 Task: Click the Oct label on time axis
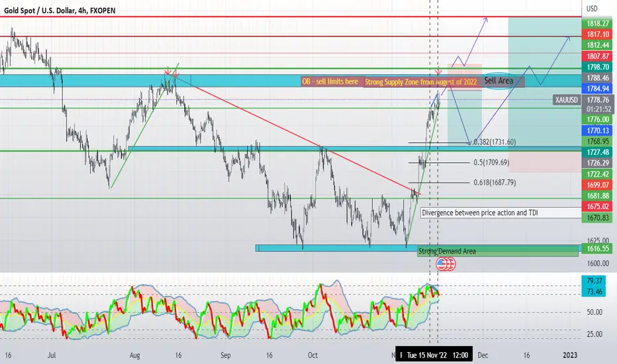(312, 355)
